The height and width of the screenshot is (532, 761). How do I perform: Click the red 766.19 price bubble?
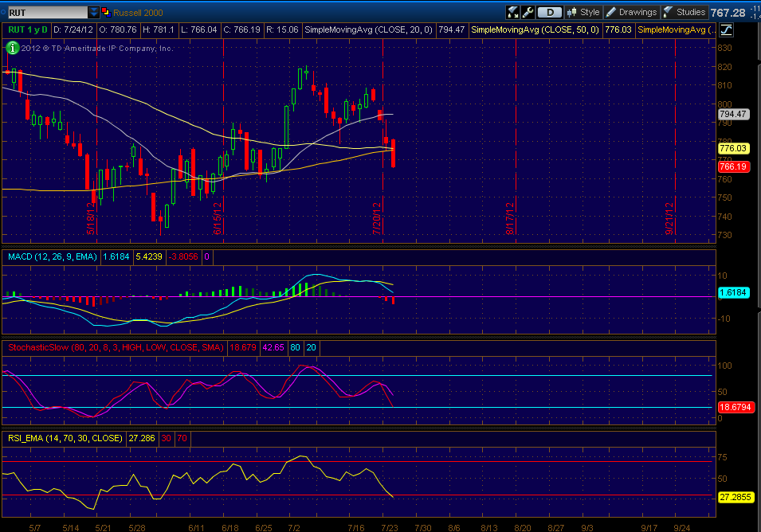tap(733, 166)
